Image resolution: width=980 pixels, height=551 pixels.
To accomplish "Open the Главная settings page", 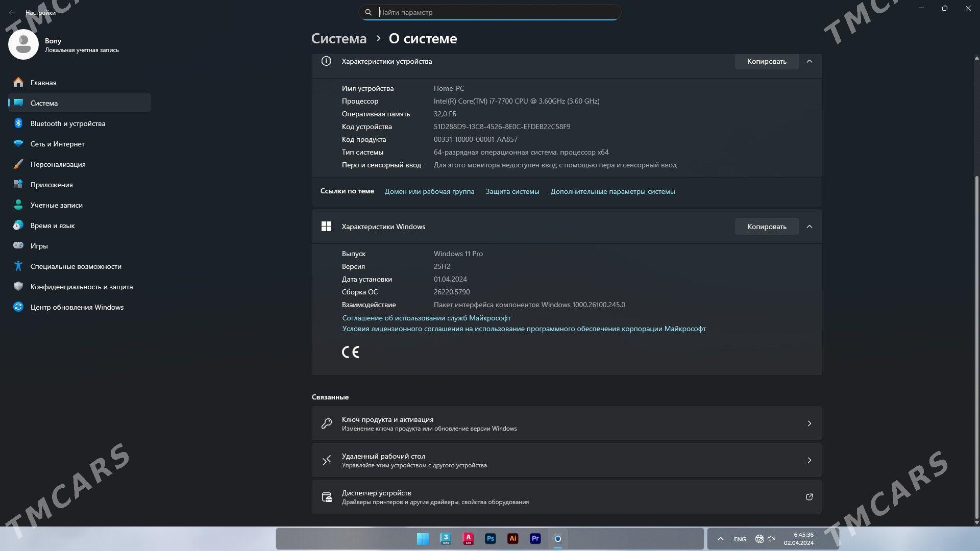I will (80, 83).
